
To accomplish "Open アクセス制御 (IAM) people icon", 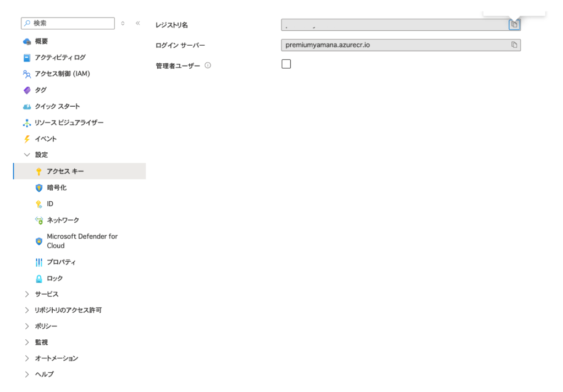I will (27, 74).
